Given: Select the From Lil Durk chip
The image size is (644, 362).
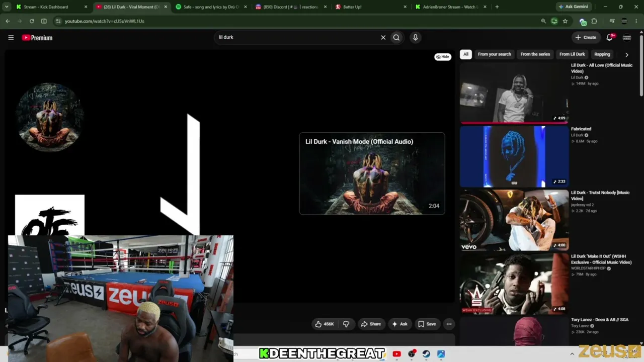Looking at the screenshot, I should point(572,54).
